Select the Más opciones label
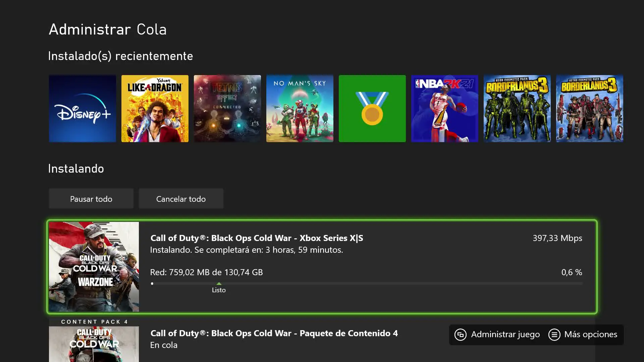Screen dimensions: 644x362 click(x=591, y=335)
